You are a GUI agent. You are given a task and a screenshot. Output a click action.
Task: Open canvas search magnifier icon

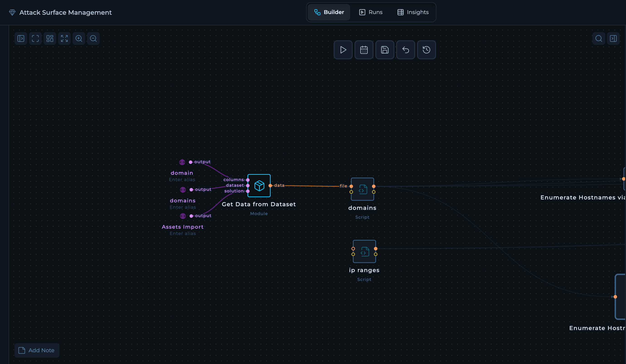[599, 38]
